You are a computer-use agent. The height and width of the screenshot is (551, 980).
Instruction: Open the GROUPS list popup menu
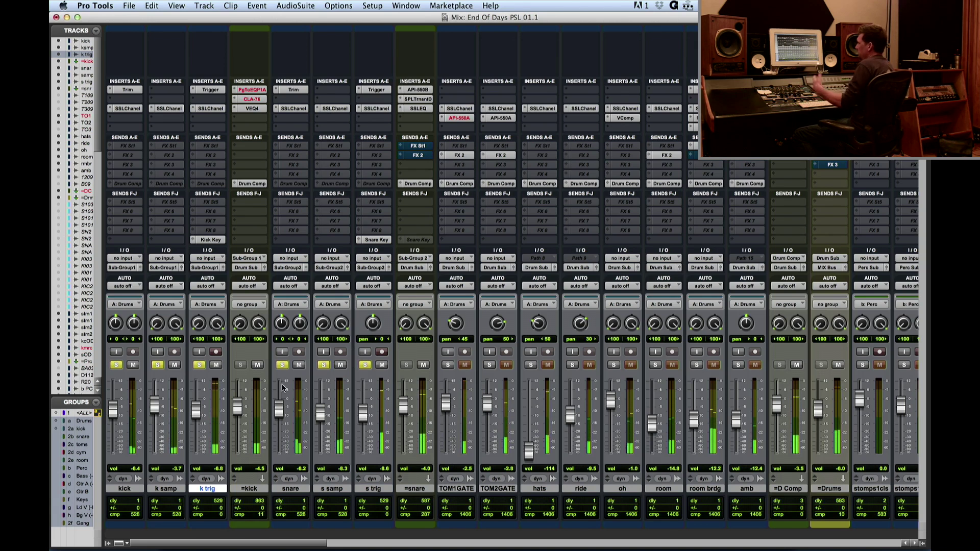(x=96, y=402)
